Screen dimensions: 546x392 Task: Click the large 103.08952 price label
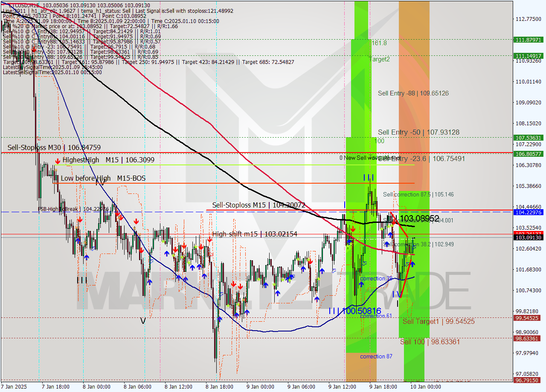tap(419, 219)
